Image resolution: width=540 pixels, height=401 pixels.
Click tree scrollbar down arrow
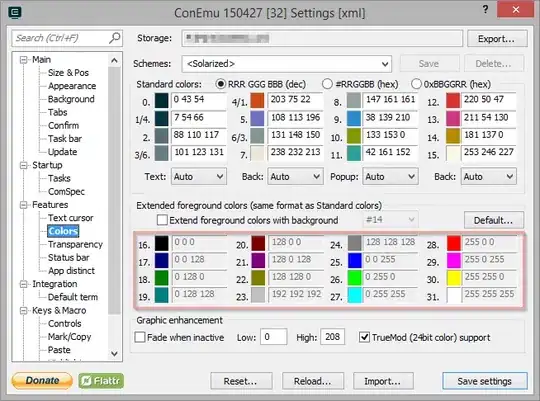(x=115, y=353)
